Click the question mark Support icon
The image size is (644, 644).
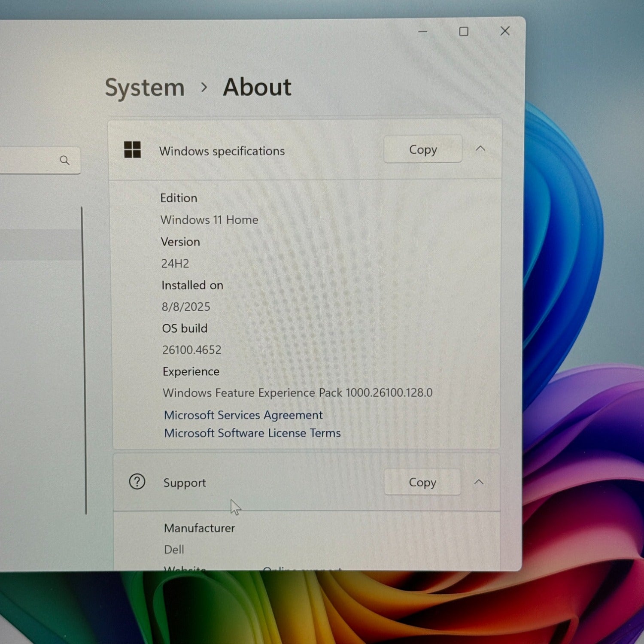click(x=137, y=482)
